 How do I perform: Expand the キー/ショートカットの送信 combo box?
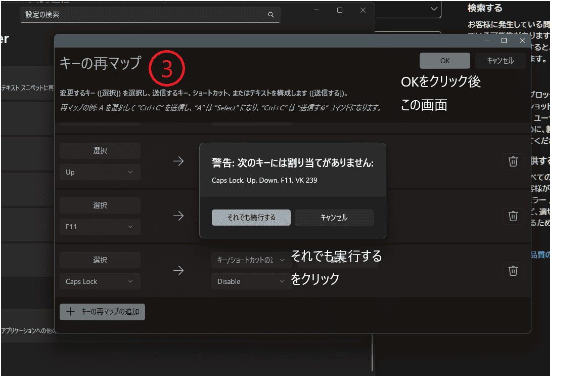click(x=249, y=260)
